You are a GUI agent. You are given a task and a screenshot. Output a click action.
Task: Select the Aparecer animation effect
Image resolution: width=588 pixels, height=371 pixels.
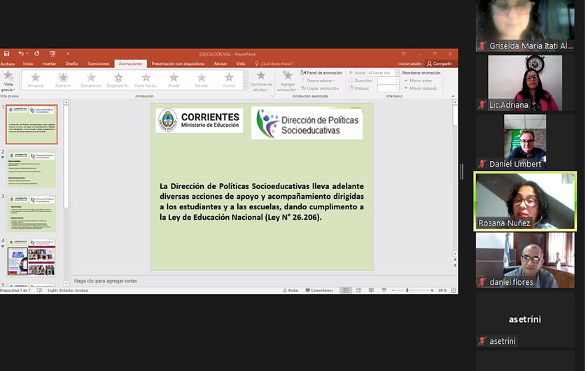point(63,80)
